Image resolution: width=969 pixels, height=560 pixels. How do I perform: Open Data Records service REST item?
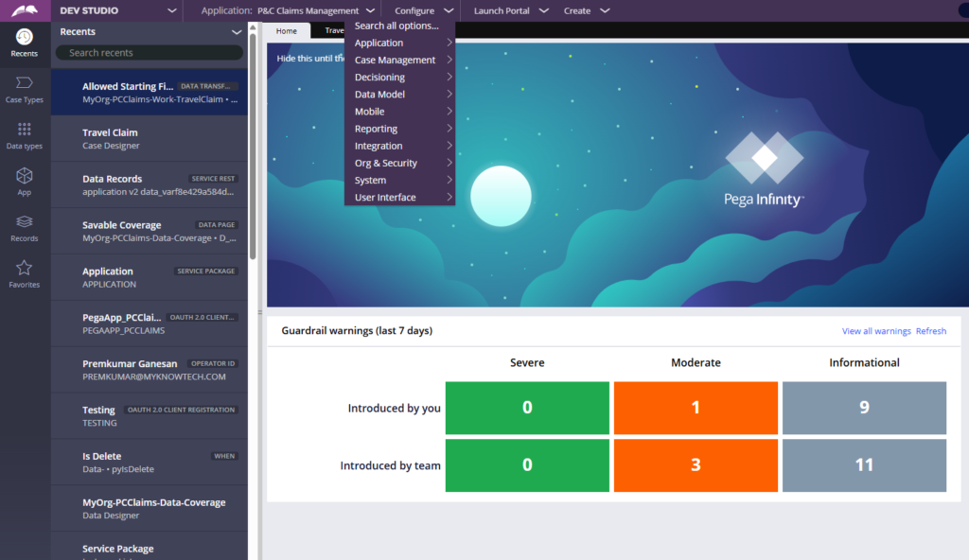pos(150,184)
